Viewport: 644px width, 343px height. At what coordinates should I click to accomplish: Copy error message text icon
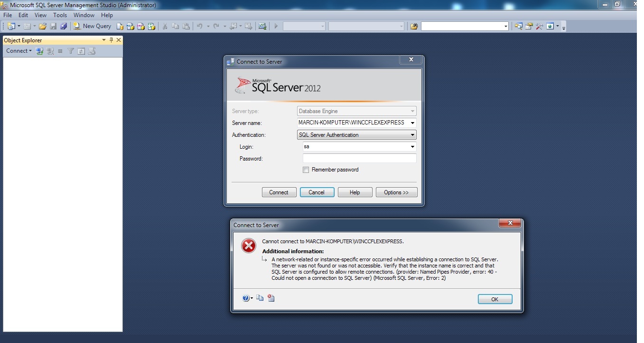(x=260, y=298)
